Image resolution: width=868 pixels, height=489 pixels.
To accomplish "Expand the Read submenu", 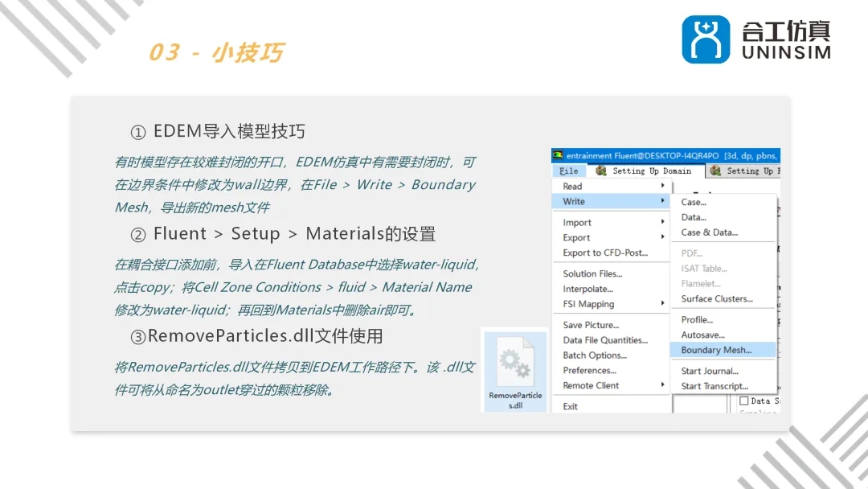I will 574,186.
